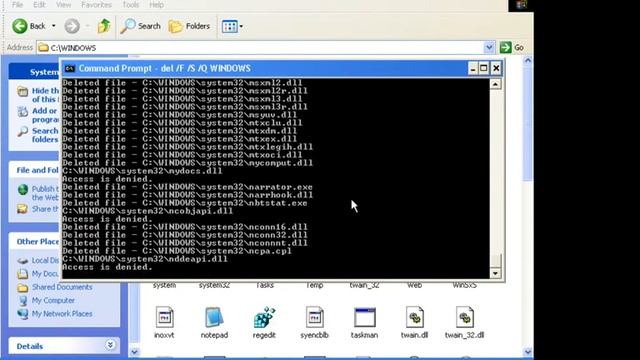Maximize the Command Prompt window
Image resolution: width=640 pixels, height=360 pixels.
click(x=484, y=68)
